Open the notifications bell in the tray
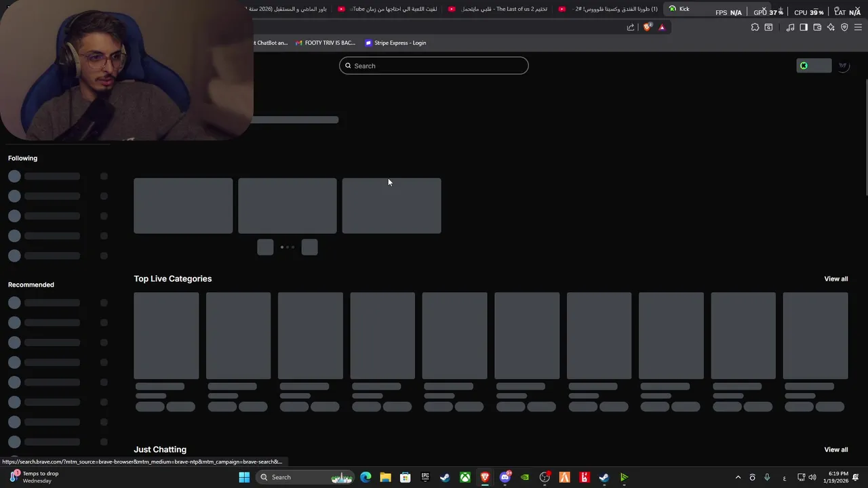Screen dimensions: 868x488 coord(856,477)
